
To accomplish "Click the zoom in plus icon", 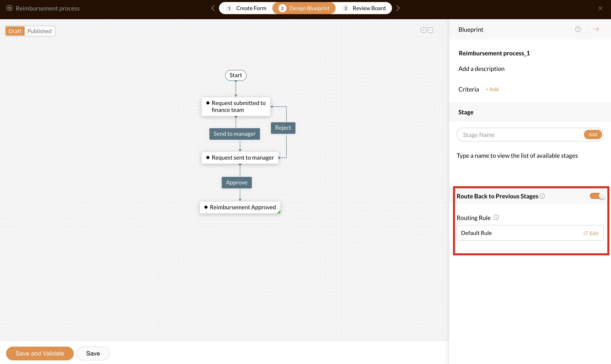I will click(423, 30).
